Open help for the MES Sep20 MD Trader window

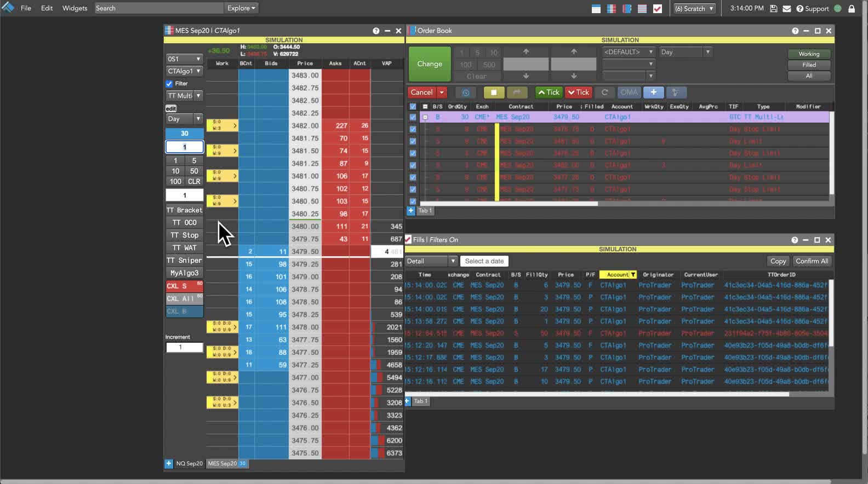[x=376, y=31]
